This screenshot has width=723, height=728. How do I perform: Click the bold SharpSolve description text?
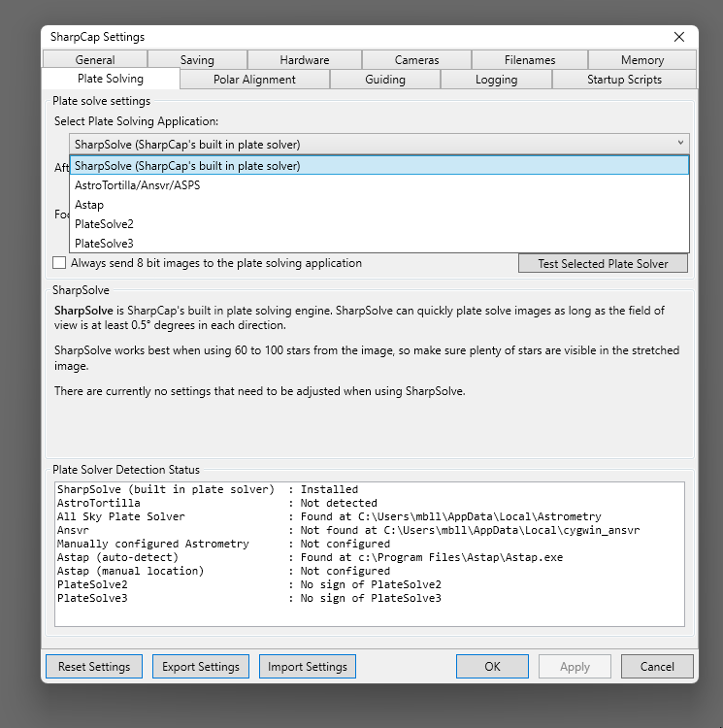pos(83,311)
